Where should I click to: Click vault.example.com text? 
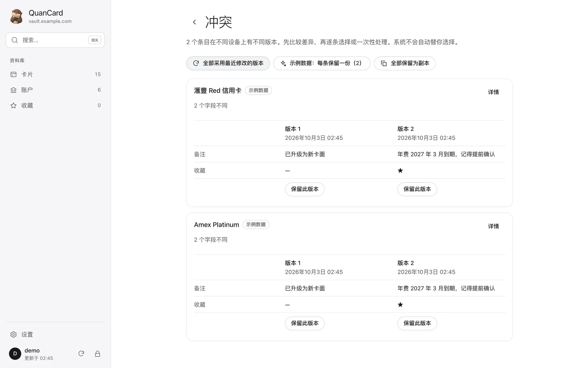click(50, 21)
